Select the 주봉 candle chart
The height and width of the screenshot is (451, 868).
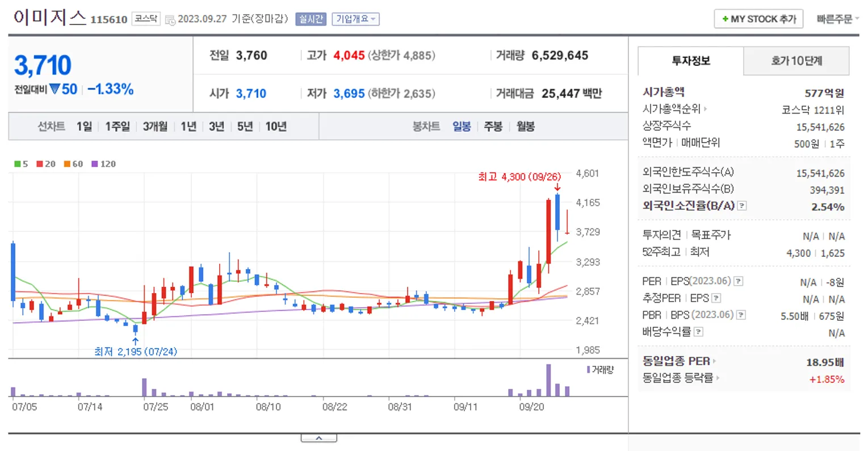(493, 126)
